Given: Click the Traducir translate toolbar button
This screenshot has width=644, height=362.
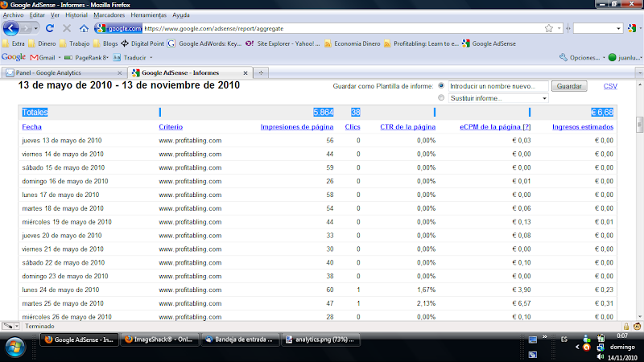Looking at the screenshot, I should click(130, 57).
